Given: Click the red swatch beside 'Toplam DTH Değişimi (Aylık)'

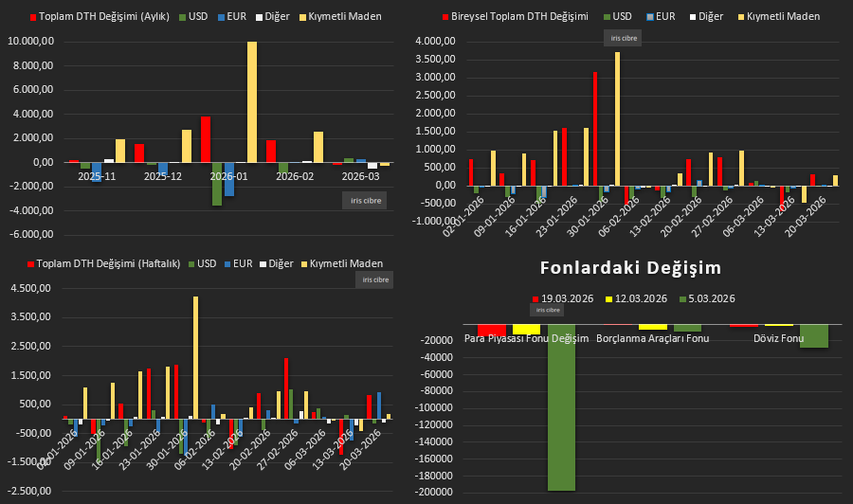Looking at the screenshot, I should click(x=33, y=17).
